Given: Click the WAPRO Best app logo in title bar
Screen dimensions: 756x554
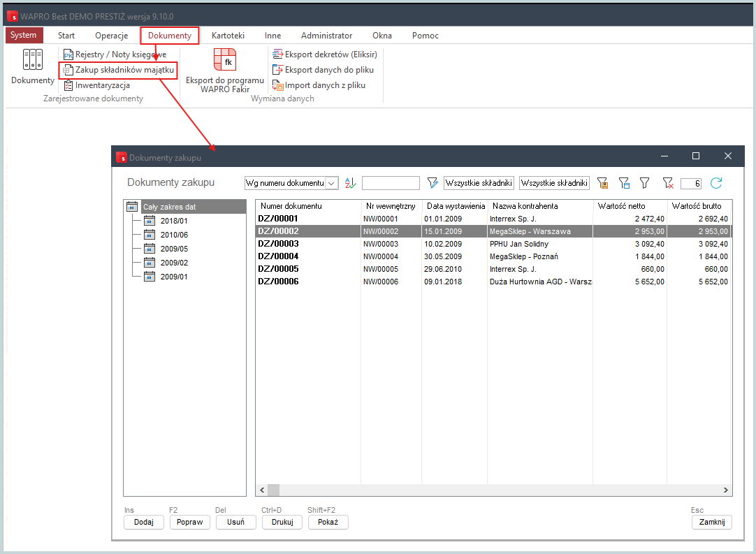Looking at the screenshot, I should [x=12, y=16].
